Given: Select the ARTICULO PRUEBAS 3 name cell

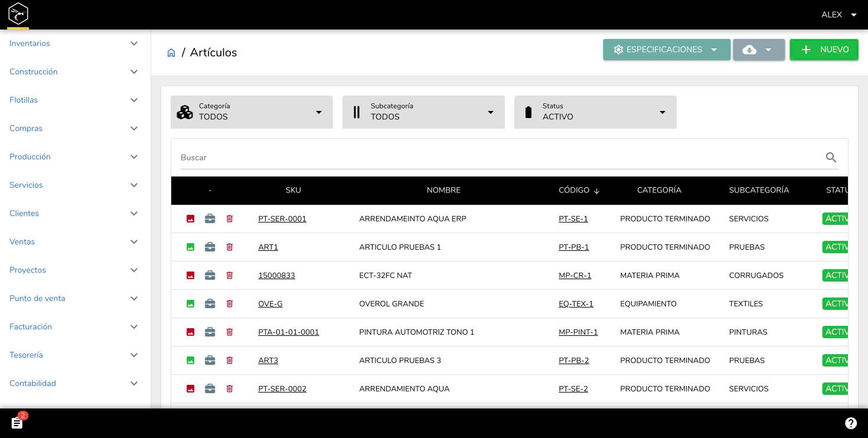Looking at the screenshot, I should click(400, 361).
